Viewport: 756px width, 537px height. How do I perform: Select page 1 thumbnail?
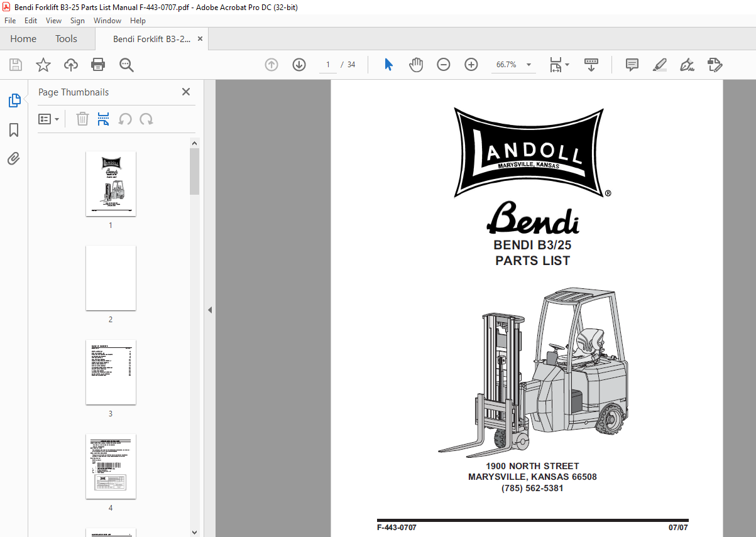pyautogui.click(x=111, y=183)
